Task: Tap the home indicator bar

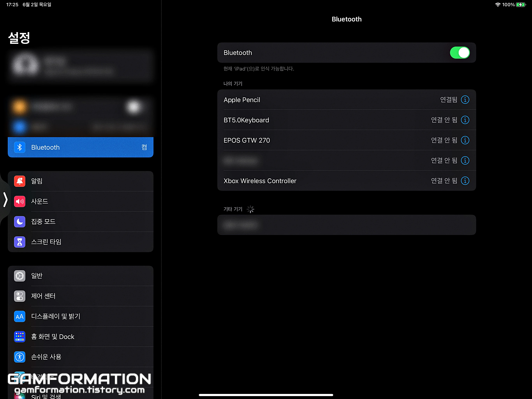Action: (266, 395)
